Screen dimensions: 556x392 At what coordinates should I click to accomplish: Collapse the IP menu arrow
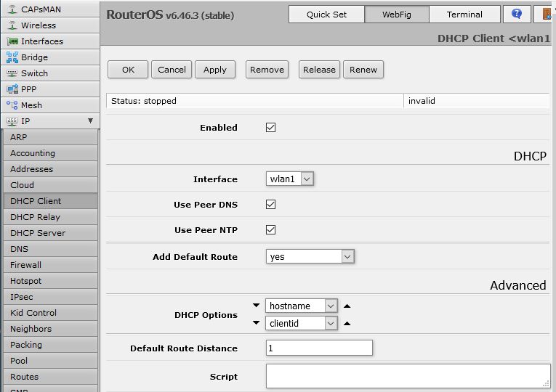coord(90,121)
